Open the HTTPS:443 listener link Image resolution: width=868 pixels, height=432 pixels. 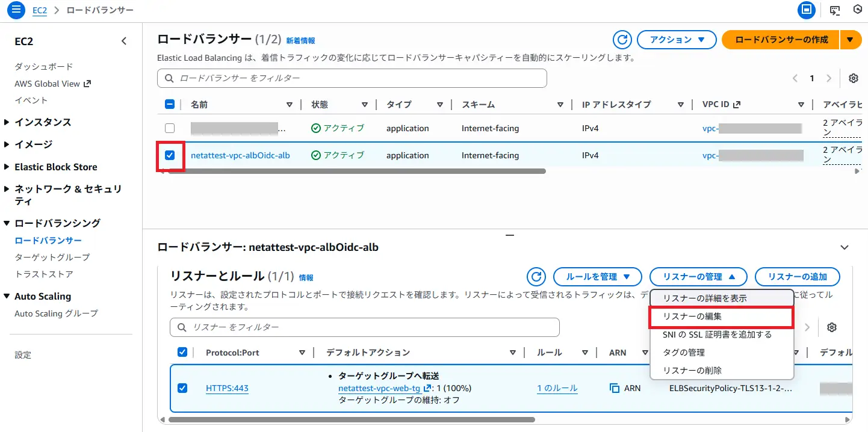point(227,388)
